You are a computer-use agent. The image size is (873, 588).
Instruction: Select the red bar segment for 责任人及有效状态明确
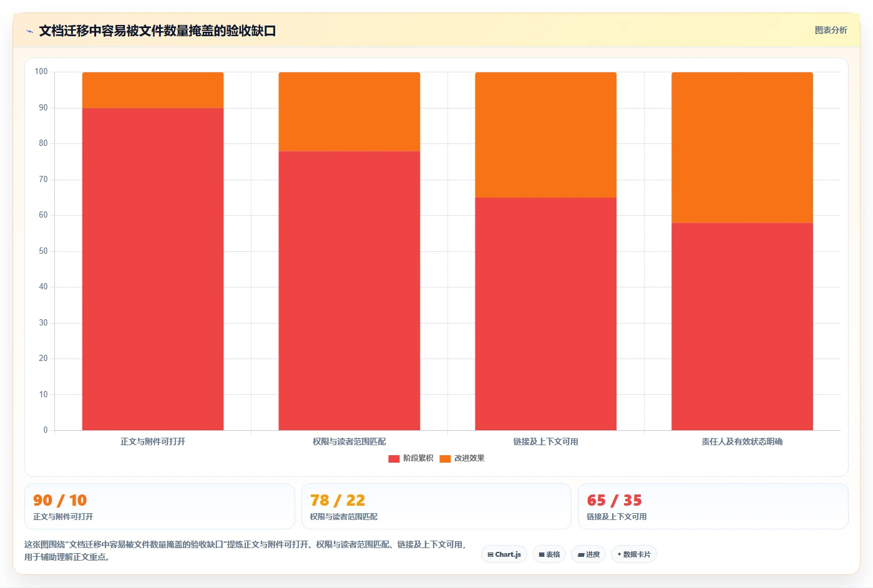pos(742,326)
